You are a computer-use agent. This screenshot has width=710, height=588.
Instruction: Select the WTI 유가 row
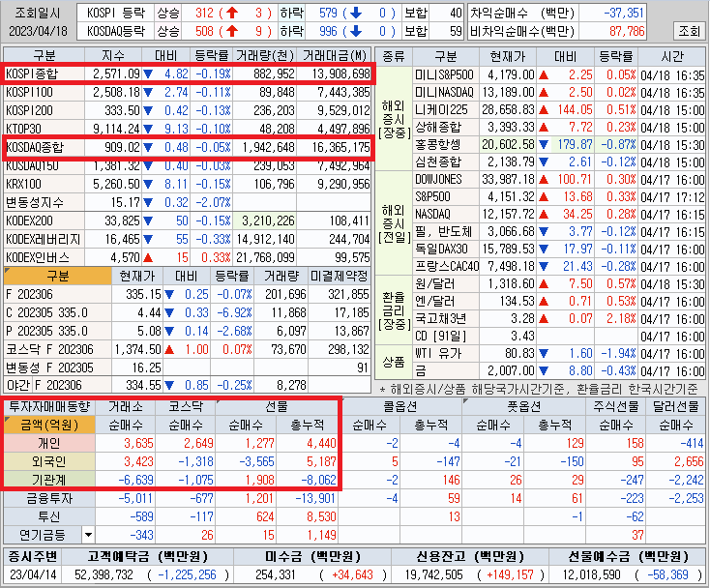pos(559,354)
